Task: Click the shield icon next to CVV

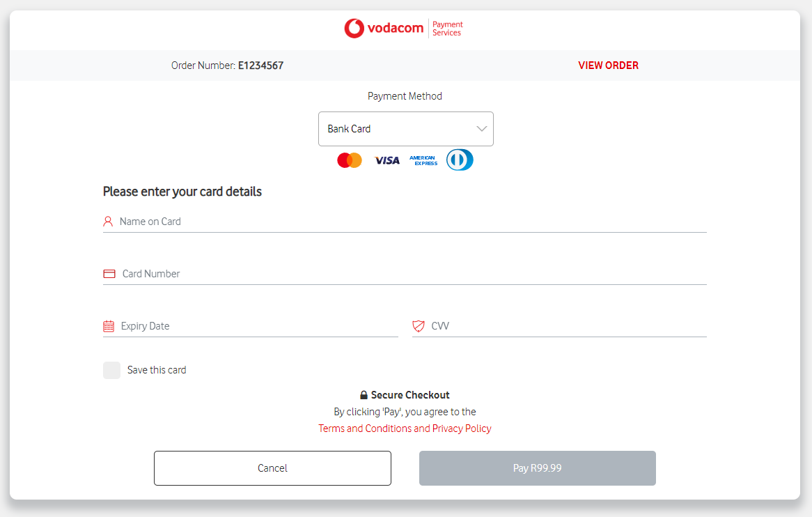Action: (x=419, y=325)
